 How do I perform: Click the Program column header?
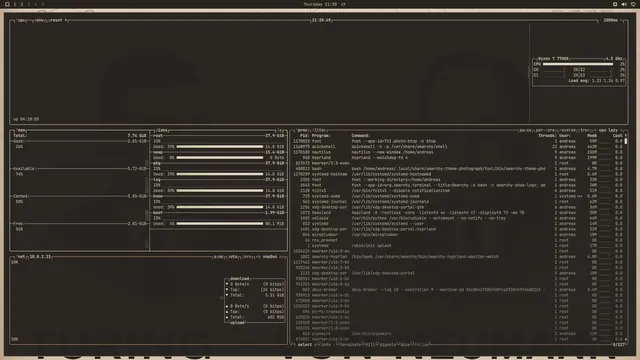pyautogui.click(x=321, y=136)
